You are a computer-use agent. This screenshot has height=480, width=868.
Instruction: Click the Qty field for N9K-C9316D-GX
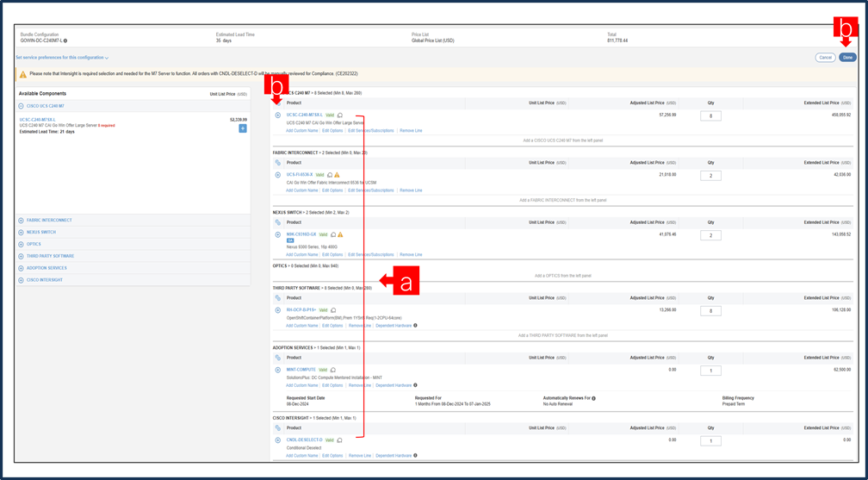point(710,235)
